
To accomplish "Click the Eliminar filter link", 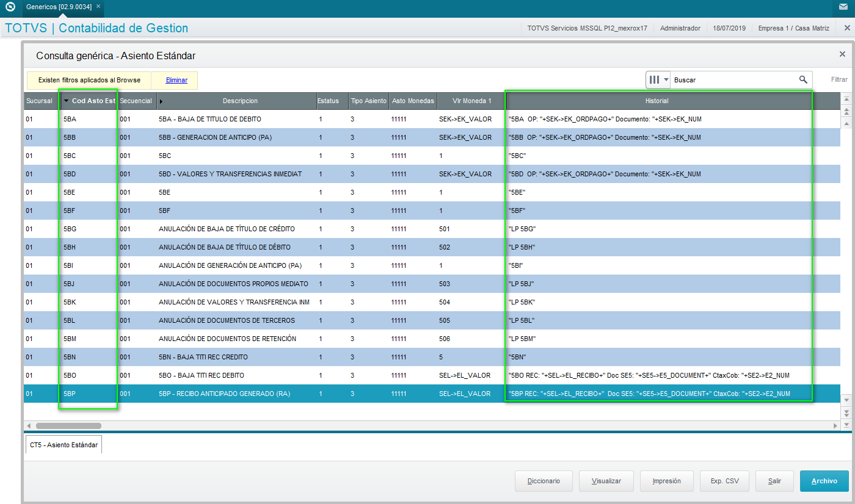I will [x=176, y=80].
